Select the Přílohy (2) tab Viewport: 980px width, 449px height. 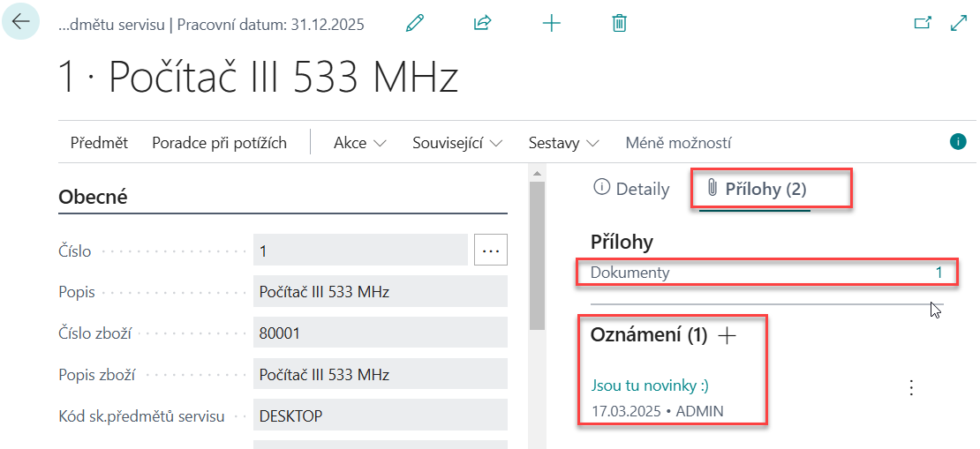(x=755, y=190)
